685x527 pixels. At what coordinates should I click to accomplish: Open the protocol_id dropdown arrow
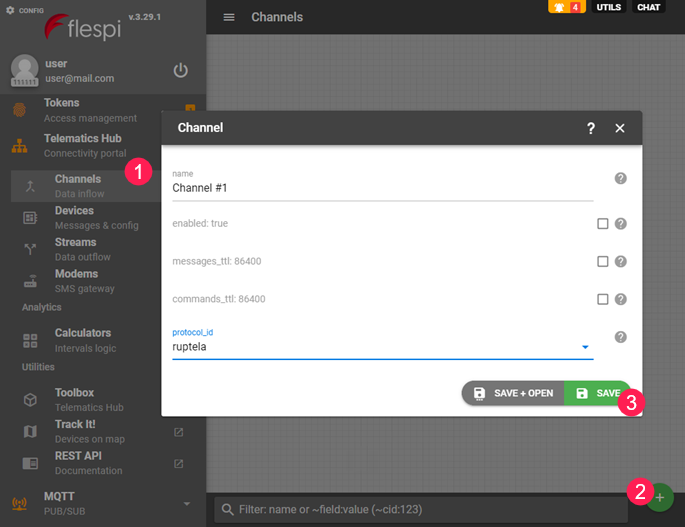[584, 348]
